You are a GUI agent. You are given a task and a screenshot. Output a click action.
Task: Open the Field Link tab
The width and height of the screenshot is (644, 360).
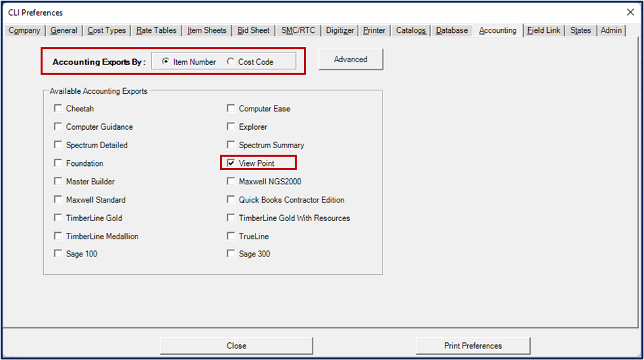click(x=544, y=30)
